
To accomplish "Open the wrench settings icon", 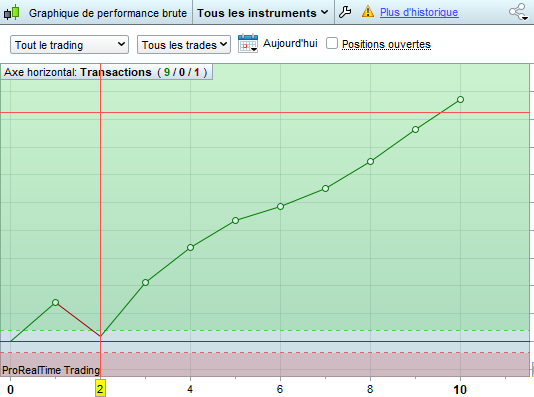I will (x=345, y=12).
